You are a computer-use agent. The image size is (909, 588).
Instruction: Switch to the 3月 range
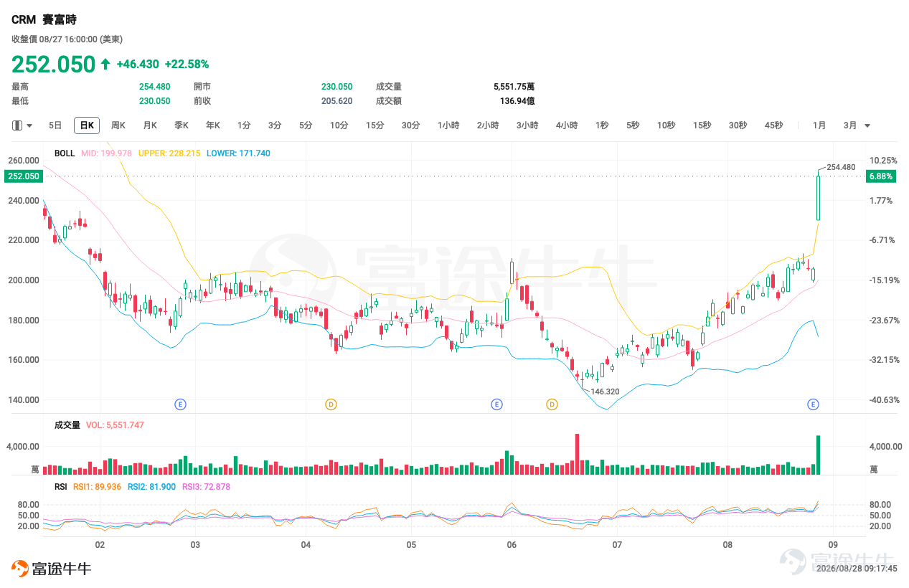pyautogui.click(x=850, y=125)
